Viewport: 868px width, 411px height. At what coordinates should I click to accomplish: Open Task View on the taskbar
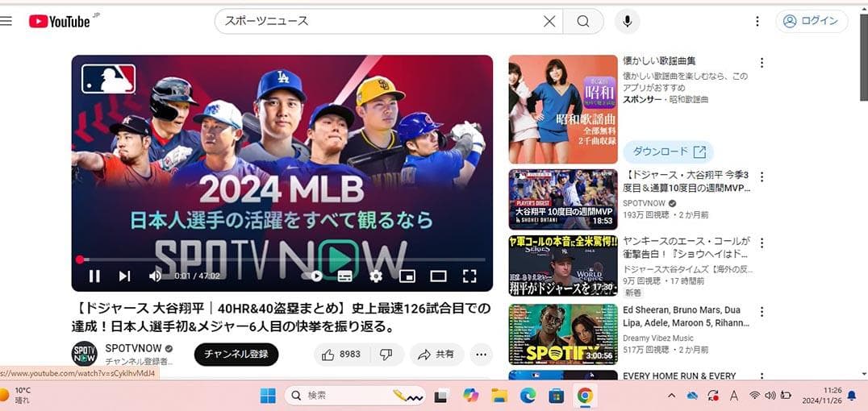[440, 396]
